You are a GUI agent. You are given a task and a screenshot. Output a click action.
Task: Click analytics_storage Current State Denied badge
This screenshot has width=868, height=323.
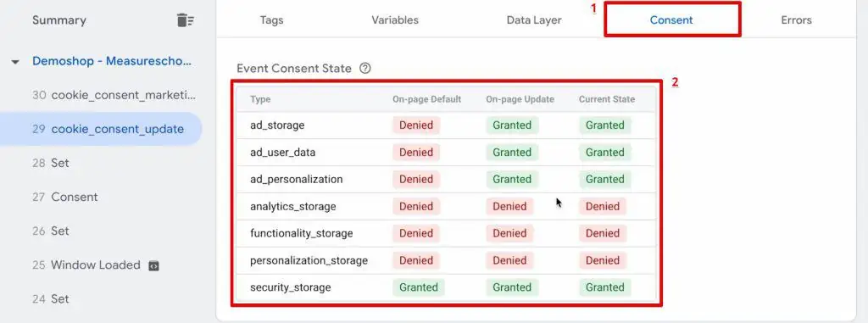603,207
